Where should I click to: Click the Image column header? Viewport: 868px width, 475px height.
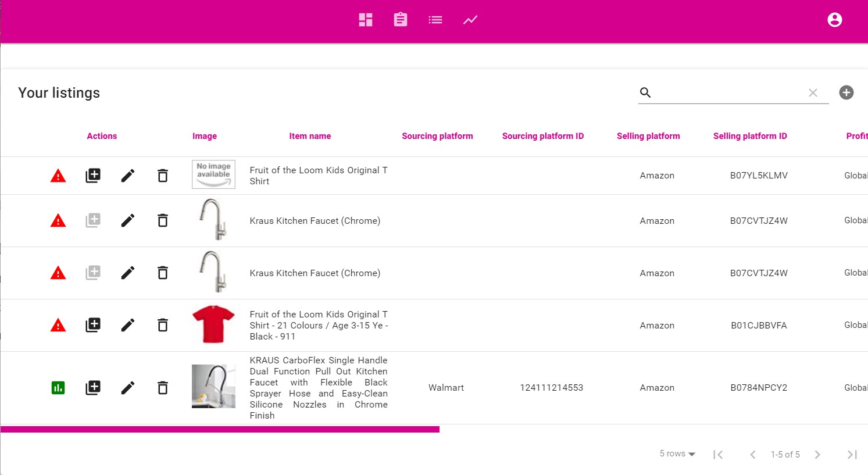click(x=205, y=136)
